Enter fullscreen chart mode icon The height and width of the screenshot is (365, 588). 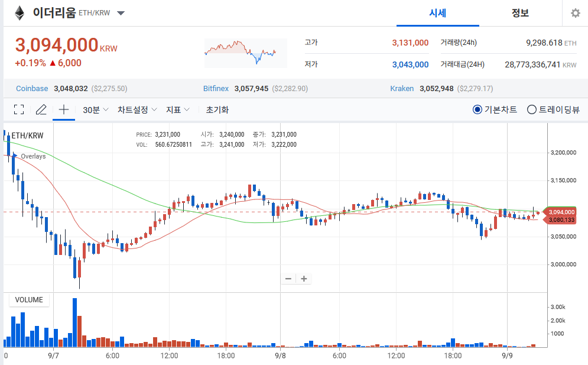(19, 109)
